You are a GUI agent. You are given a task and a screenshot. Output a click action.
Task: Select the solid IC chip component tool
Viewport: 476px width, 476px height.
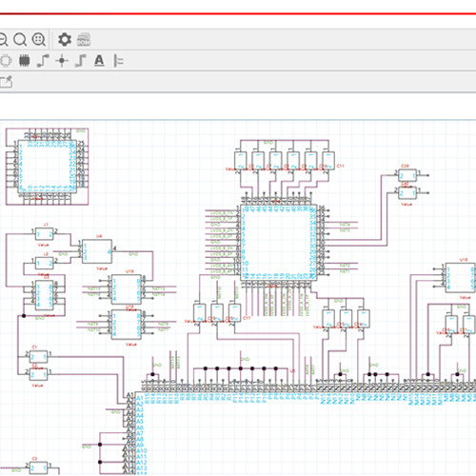[25, 61]
